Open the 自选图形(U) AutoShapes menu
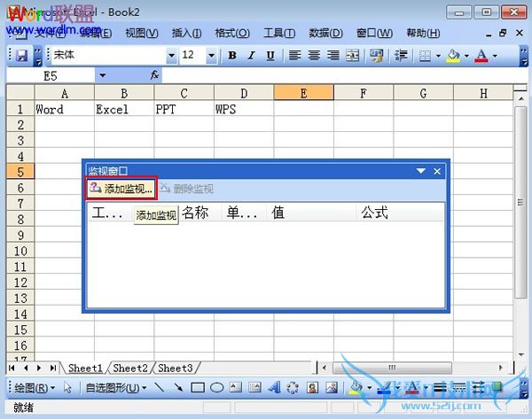Viewport: 532px width, 419px height. 116,387
